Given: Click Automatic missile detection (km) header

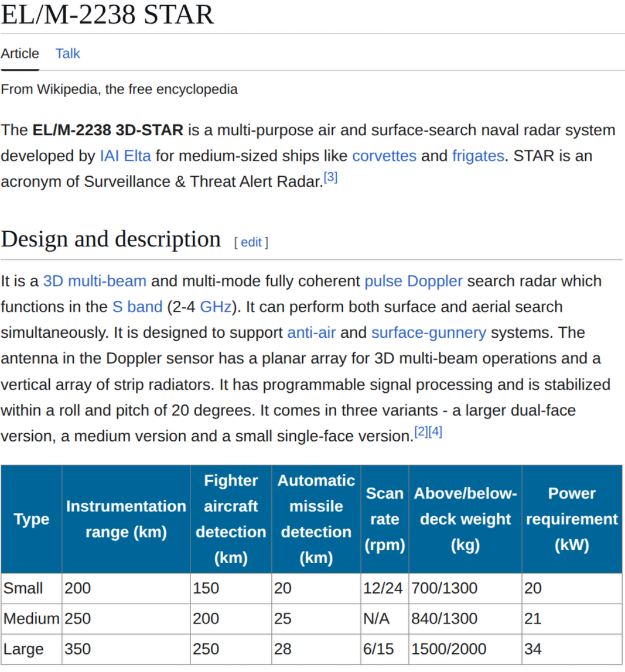Looking at the screenshot, I should (316, 519).
